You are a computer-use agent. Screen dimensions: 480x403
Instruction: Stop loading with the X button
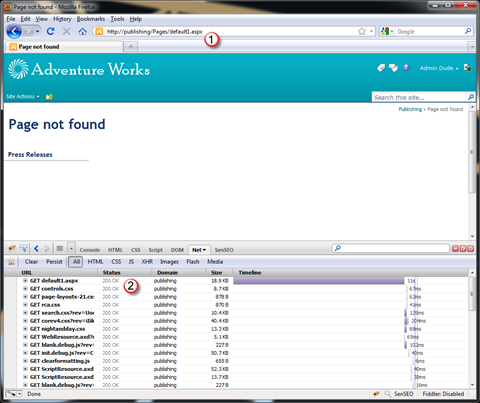pos(67,31)
